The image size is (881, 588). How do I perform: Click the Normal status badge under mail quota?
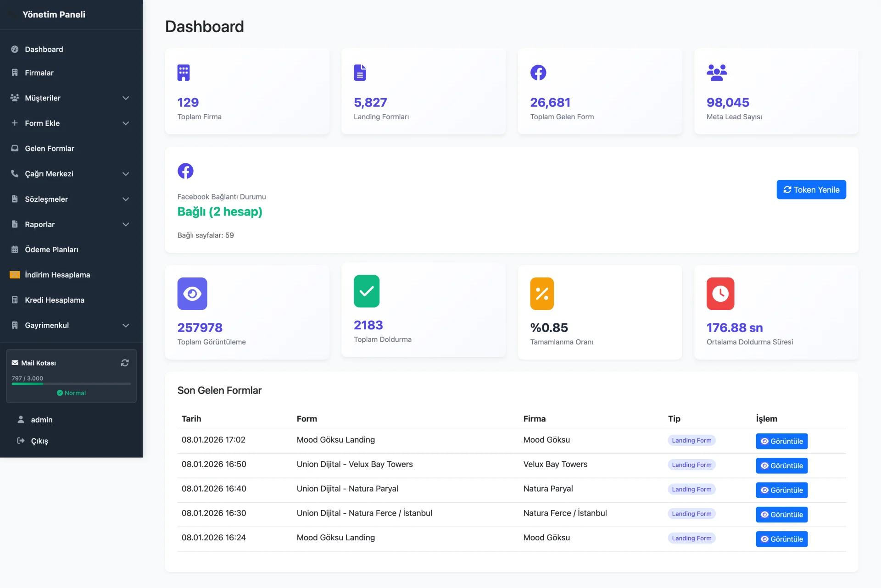pyautogui.click(x=71, y=393)
